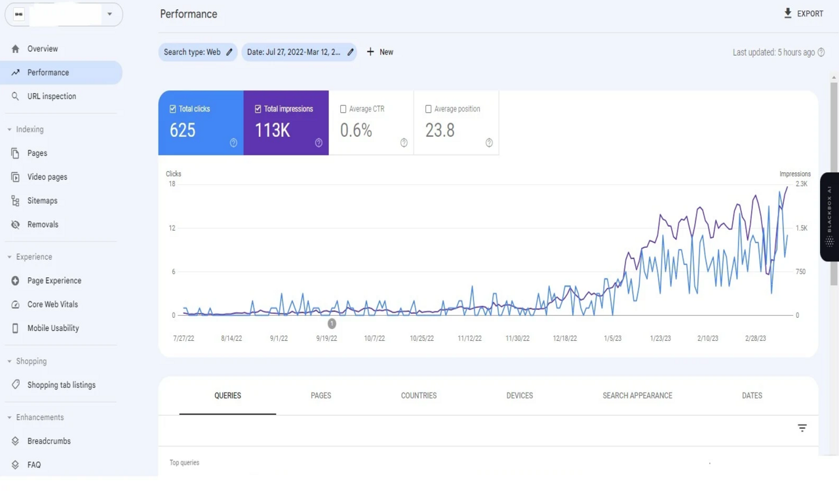Viewport: 839px width, 504px height.
Task: Open the Removals section
Action: pos(43,224)
